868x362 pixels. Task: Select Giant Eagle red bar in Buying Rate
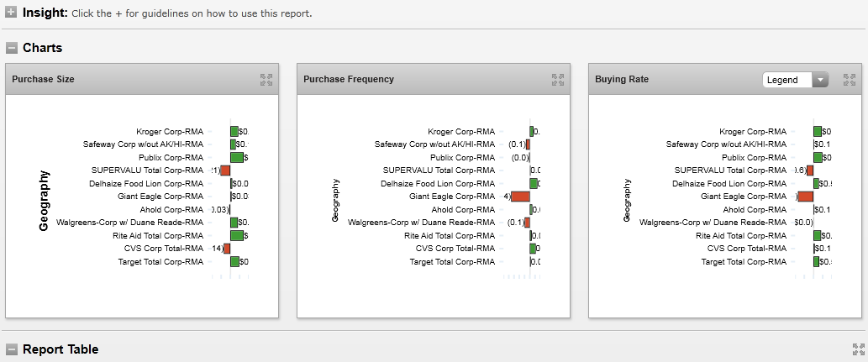point(806,197)
